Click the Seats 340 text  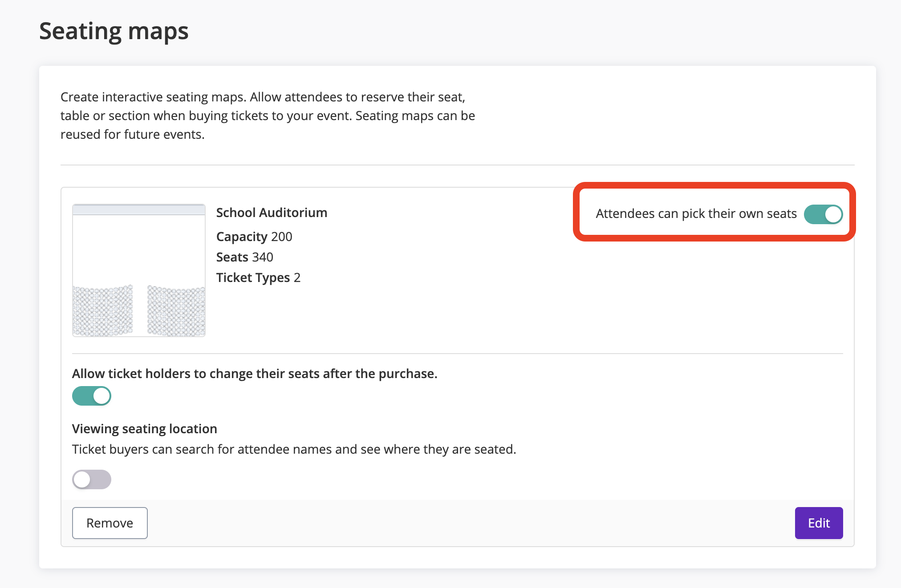245,257
